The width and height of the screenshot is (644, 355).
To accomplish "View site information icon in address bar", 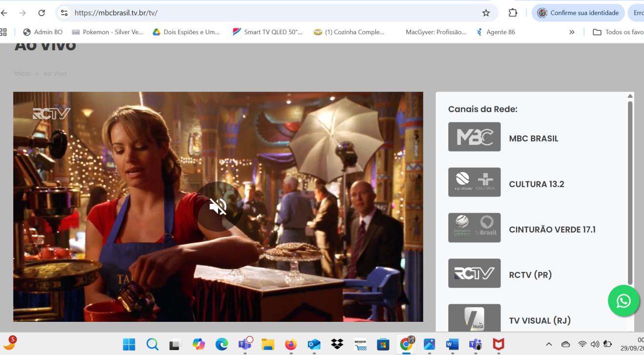I will tap(64, 13).
